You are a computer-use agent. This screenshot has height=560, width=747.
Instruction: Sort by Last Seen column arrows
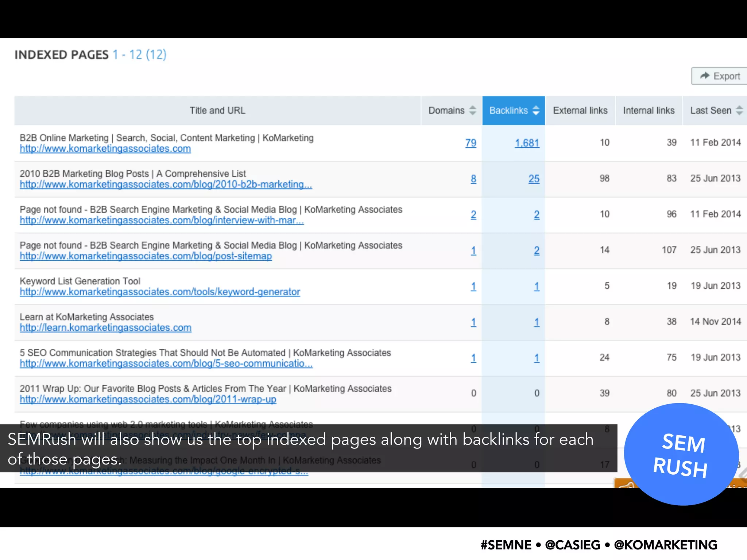click(739, 110)
